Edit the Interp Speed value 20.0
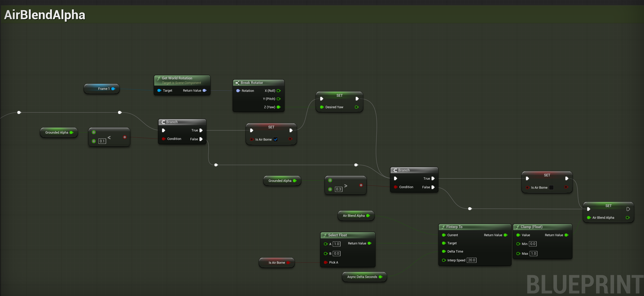Image resolution: width=644 pixels, height=296 pixels. coord(471,260)
